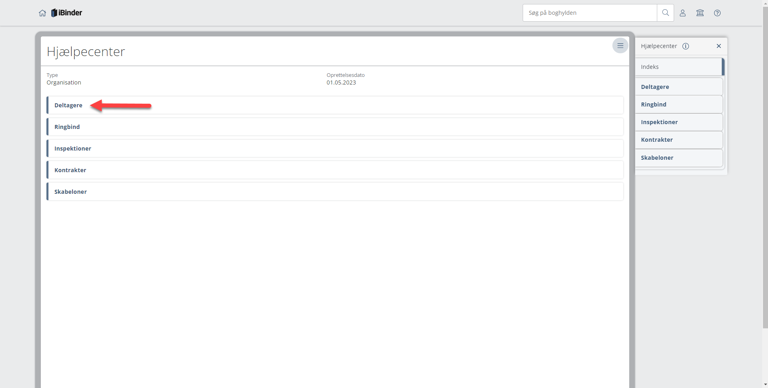Expand the Inspektioner section
This screenshot has width=768, height=388.
click(x=335, y=148)
